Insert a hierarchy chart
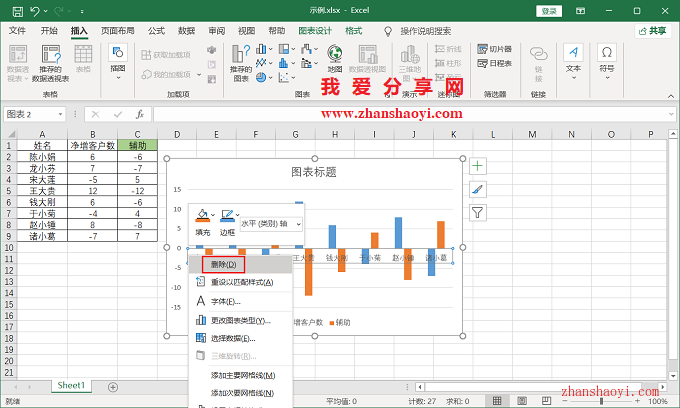This screenshot has width=680, height=408. coord(284,49)
